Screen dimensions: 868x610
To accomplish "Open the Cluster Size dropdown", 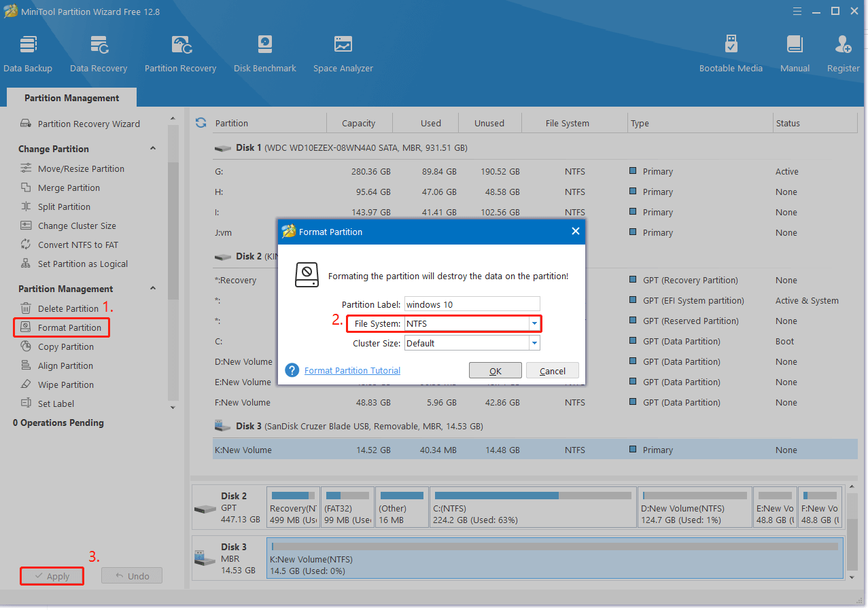I will pos(534,343).
